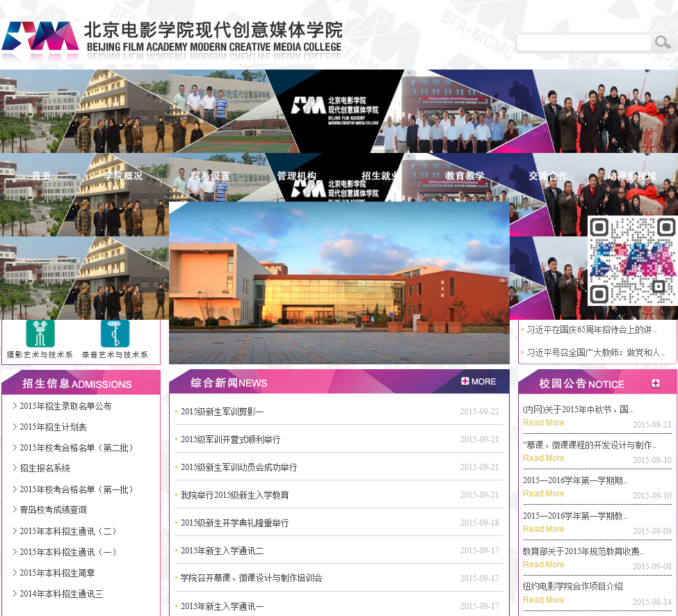Open 2015年本科招生简章 link
Viewport: 678px width, 616px height.
pyautogui.click(x=57, y=573)
